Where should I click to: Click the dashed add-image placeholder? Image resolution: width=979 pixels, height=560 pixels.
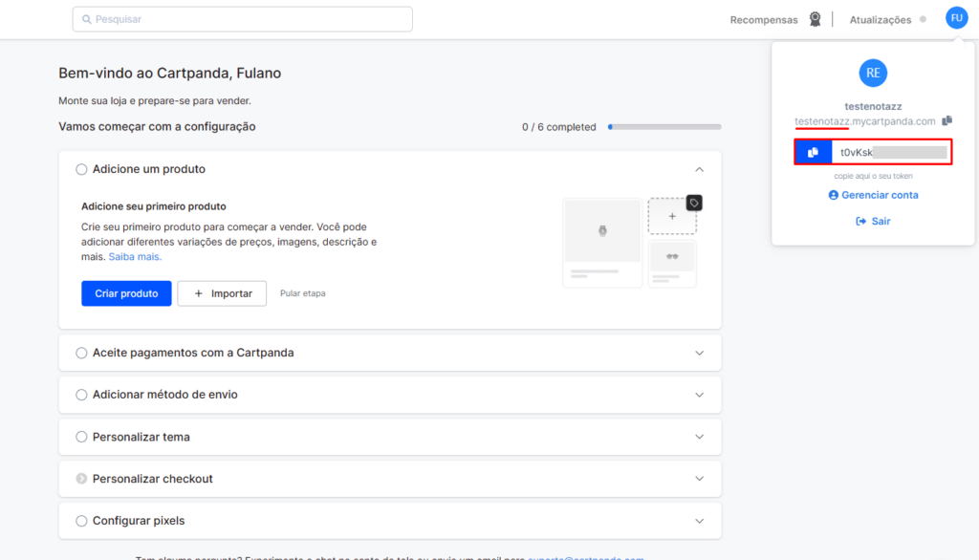[672, 217]
